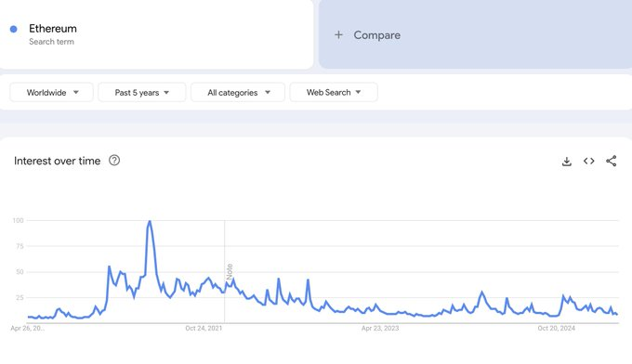This screenshot has height=364, width=632.
Task: Click the Apr 23, 2023 axis label
Action: click(x=380, y=328)
